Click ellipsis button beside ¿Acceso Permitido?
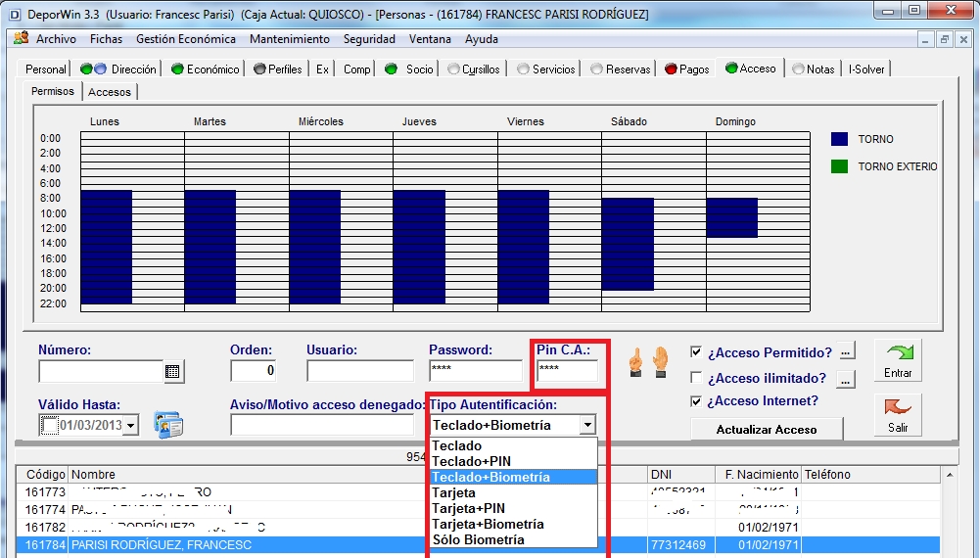 pyautogui.click(x=846, y=352)
